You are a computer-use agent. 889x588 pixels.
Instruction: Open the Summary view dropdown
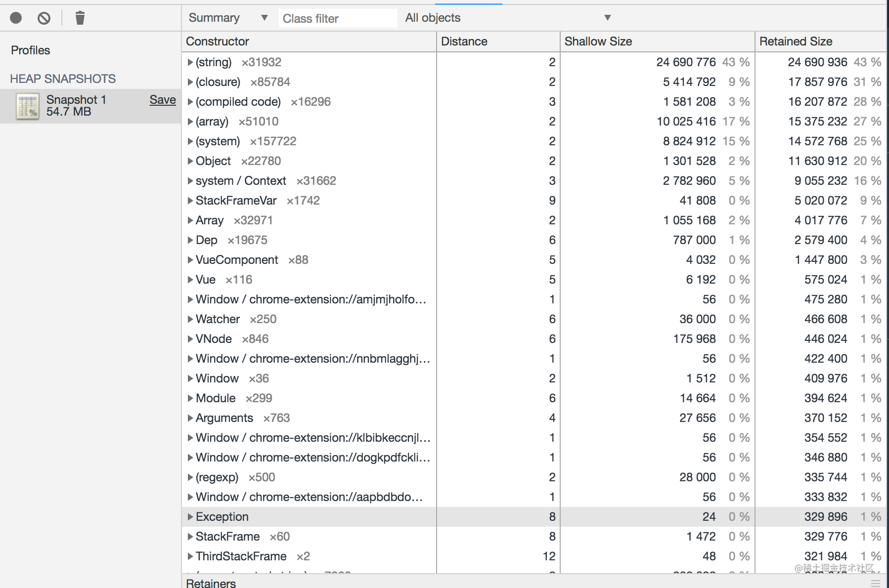pyautogui.click(x=228, y=18)
